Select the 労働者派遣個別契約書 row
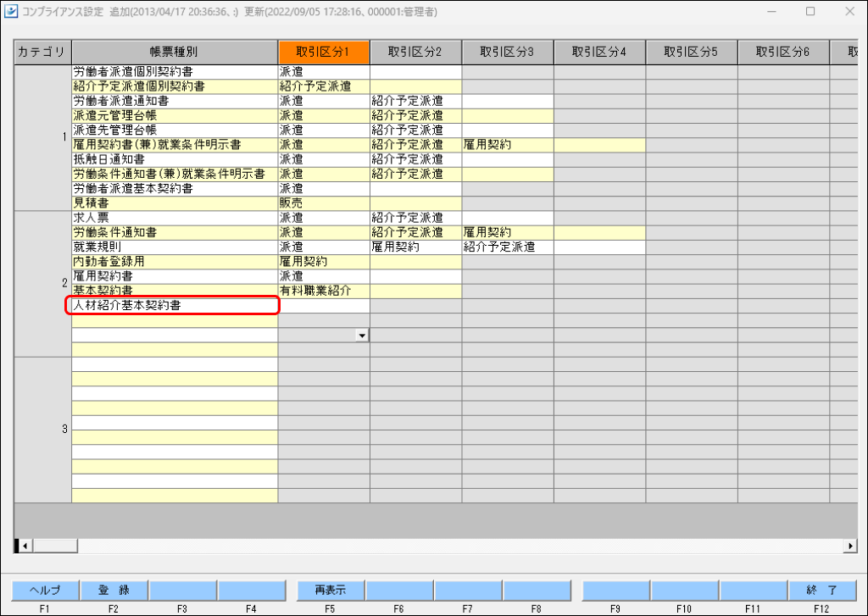868x616 pixels. [x=175, y=72]
